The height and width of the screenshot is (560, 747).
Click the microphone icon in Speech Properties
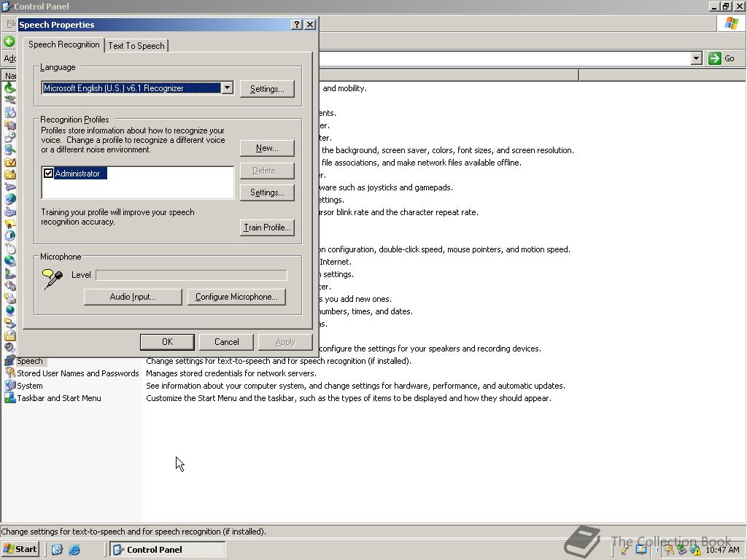pos(53,279)
